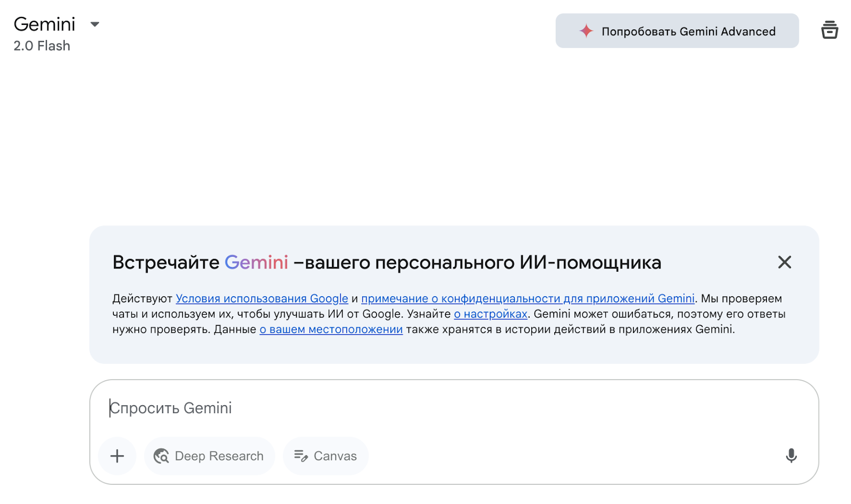Activate the microphone voice input

791,456
